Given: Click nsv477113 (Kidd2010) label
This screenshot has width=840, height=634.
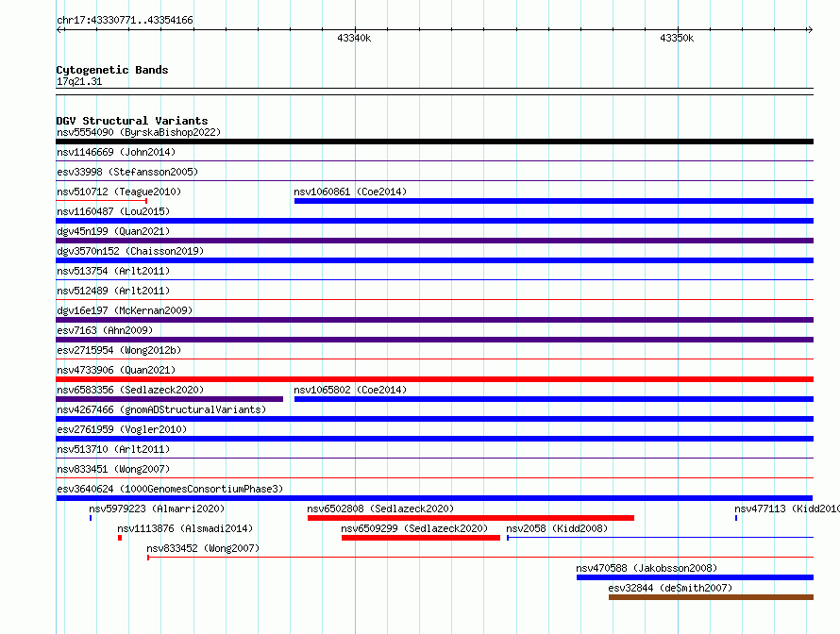Looking at the screenshot, I should [786, 509].
